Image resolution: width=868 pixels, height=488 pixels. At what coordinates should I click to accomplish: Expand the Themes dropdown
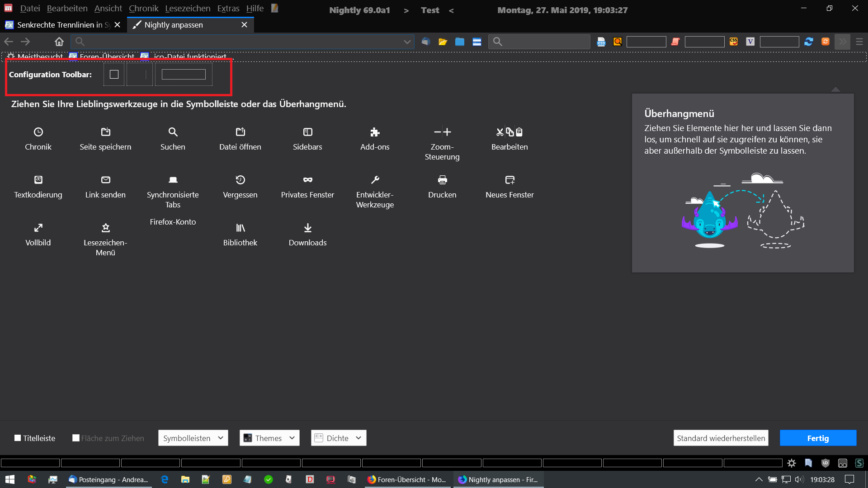[x=269, y=438]
